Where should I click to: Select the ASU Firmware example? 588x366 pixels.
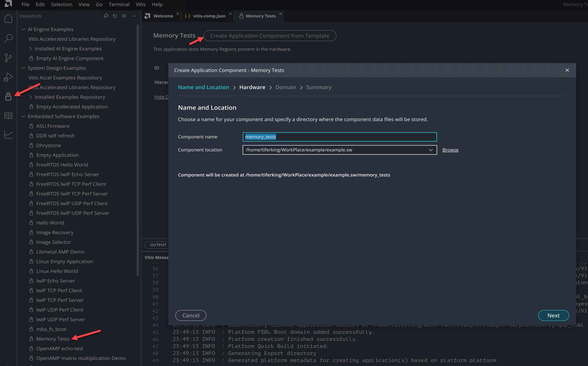(x=53, y=126)
